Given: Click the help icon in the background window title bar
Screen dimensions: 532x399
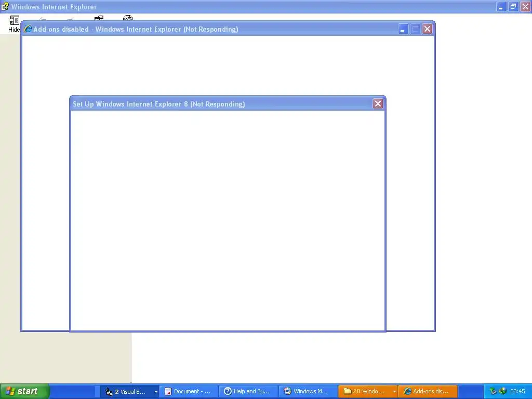Looking at the screenshot, I should (5, 6).
